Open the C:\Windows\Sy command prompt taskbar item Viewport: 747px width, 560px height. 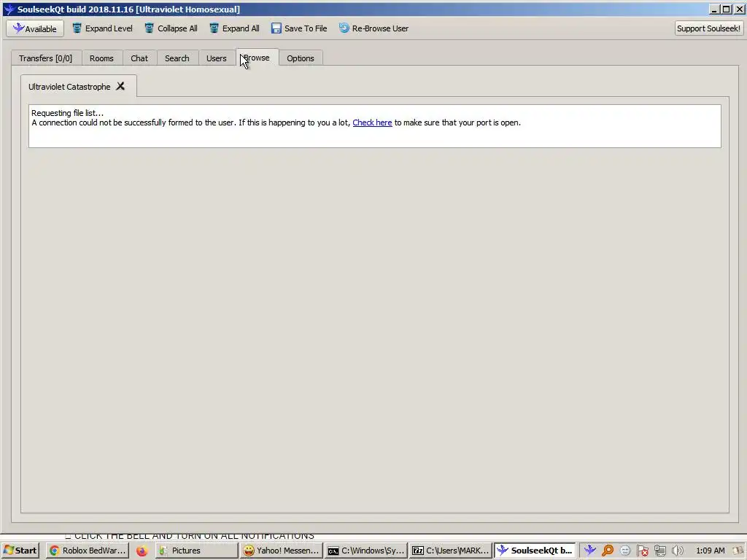point(366,551)
